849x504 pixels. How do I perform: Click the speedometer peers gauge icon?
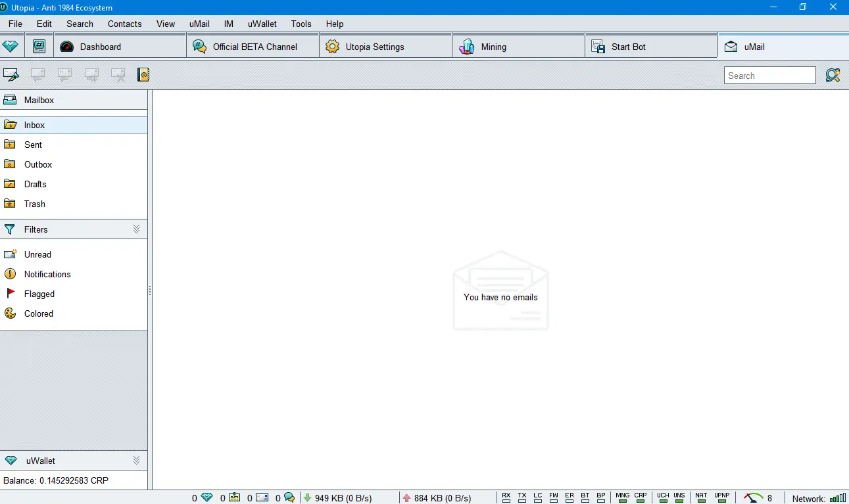[754, 497]
